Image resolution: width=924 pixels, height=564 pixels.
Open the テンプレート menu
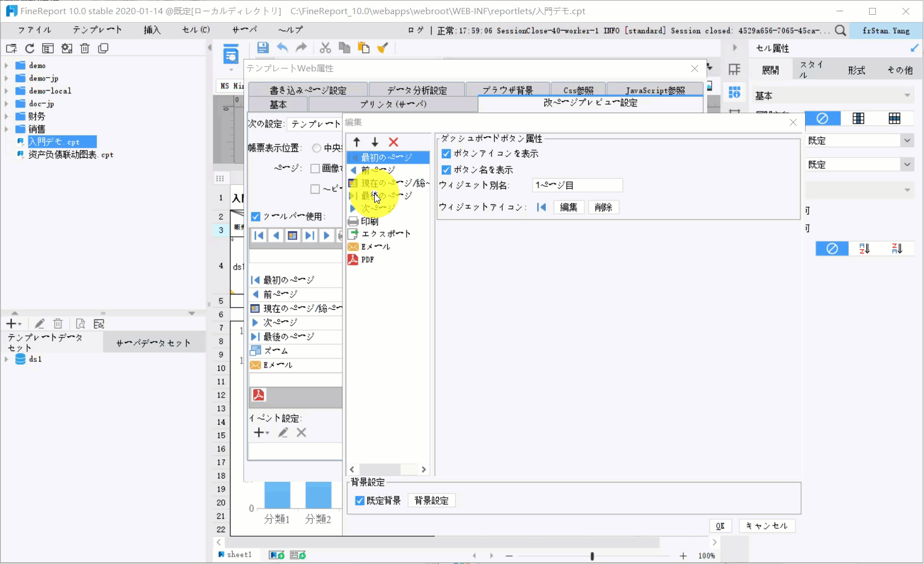click(x=97, y=30)
